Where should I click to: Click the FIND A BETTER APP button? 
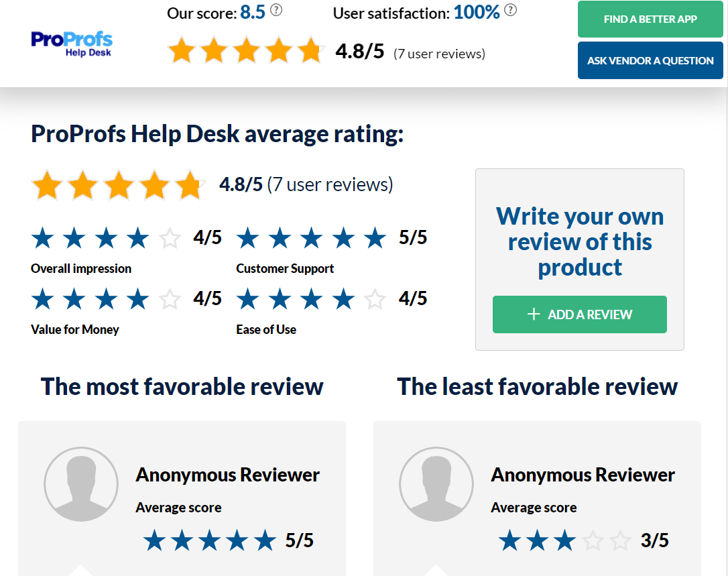[650, 19]
